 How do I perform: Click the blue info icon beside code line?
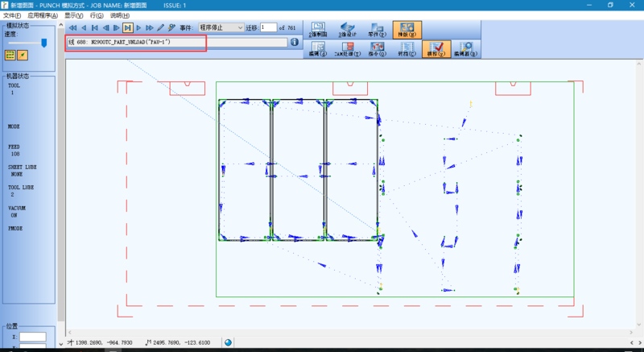295,42
